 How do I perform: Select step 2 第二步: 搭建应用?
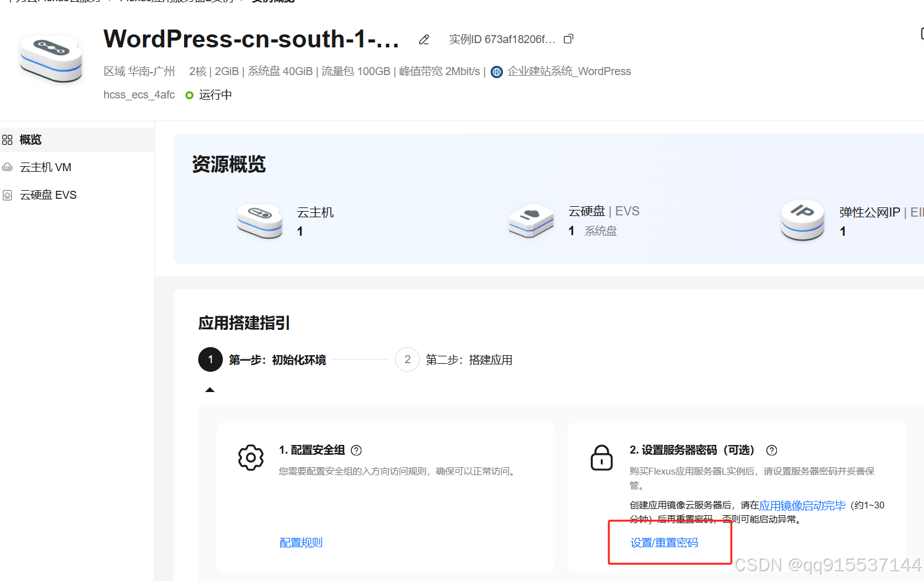(x=454, y=359)
